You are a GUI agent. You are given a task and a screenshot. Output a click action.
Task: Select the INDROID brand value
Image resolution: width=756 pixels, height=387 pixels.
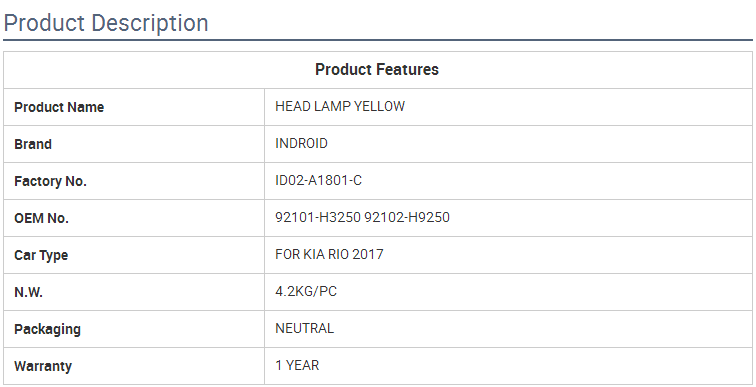[301, 144]
